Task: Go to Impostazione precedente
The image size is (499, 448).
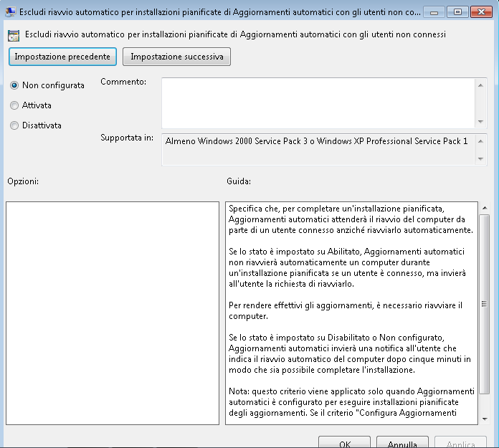Action: [62, 57]
